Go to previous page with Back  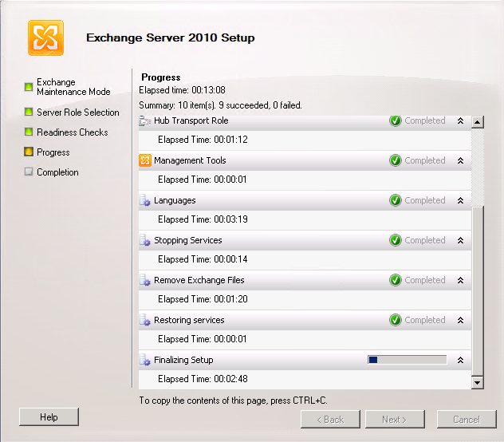(x=330, y=419)
